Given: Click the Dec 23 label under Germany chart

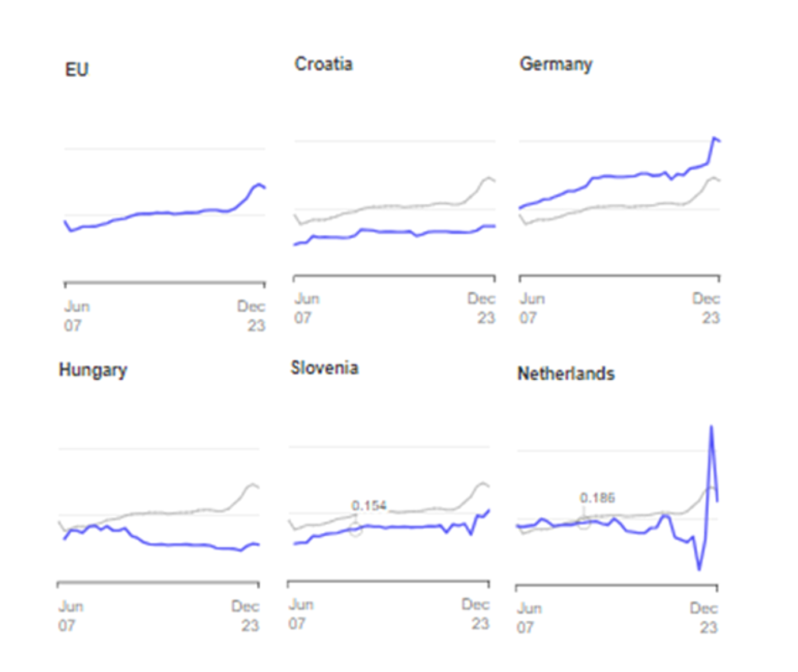Looking at the screenshot, I should (706, 308).
